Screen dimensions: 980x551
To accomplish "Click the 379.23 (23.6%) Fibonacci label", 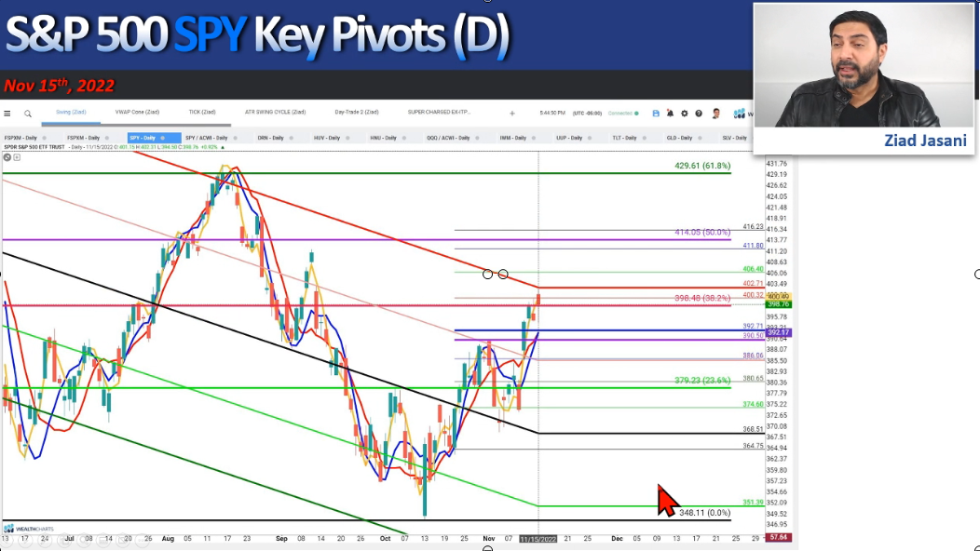I will (702, 380).
